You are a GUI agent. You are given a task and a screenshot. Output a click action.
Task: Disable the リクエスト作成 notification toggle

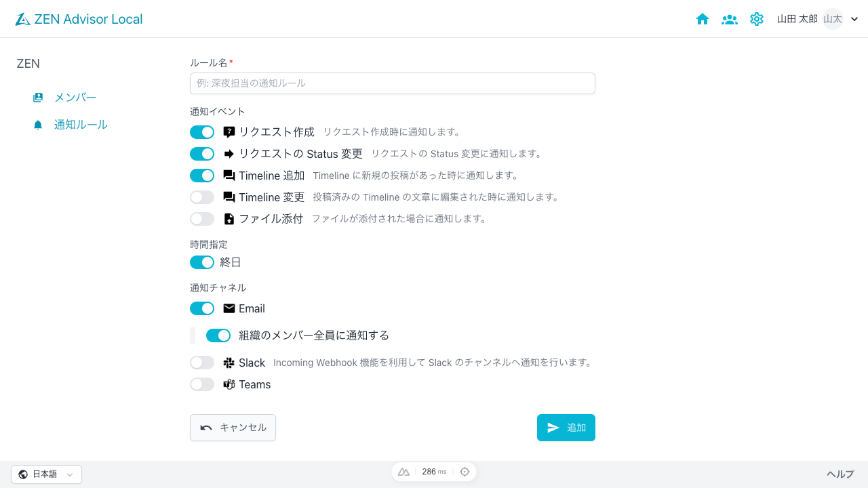pyautogui.click(x=201, y=131)
